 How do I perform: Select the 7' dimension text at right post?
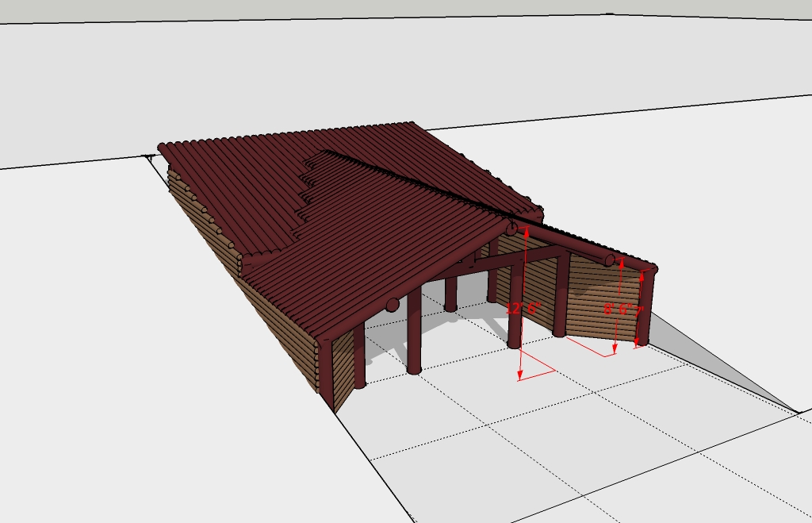638,310
